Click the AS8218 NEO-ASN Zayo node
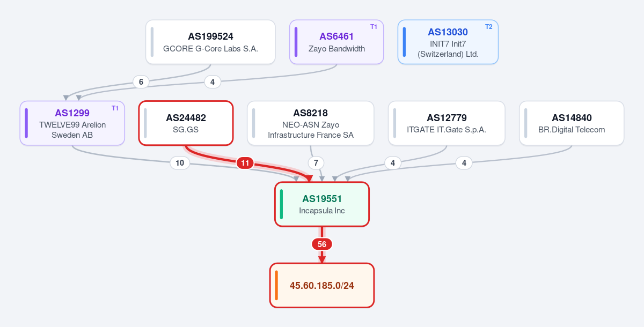The height and width of the screenshot is (327, 644). click(x=311, y=123)
